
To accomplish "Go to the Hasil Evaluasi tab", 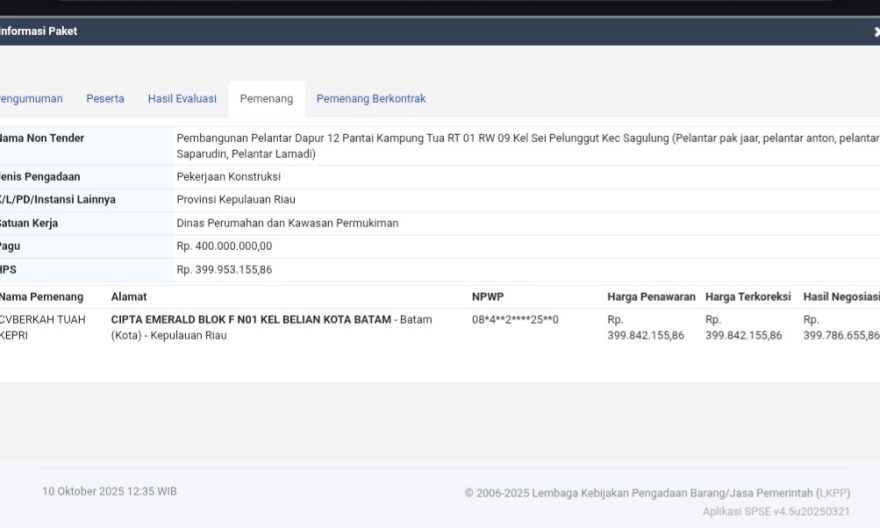I will [x=182, y=99].
